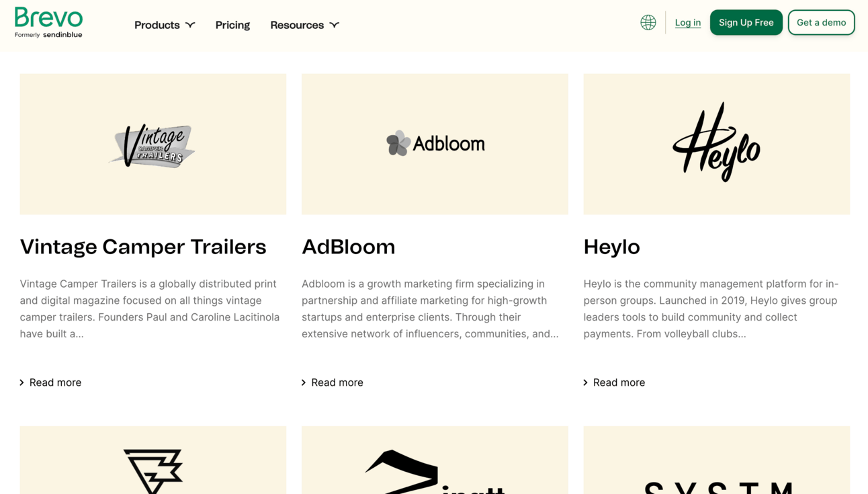Open the Pricing page
868x494 pixels.
(x=232, y=25)
